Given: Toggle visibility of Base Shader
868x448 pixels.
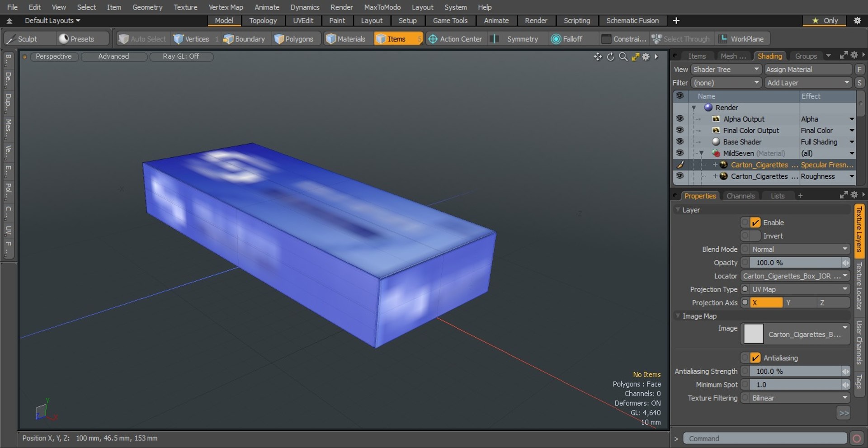Looking at the screenshot, I should click(x=679, y=141).
